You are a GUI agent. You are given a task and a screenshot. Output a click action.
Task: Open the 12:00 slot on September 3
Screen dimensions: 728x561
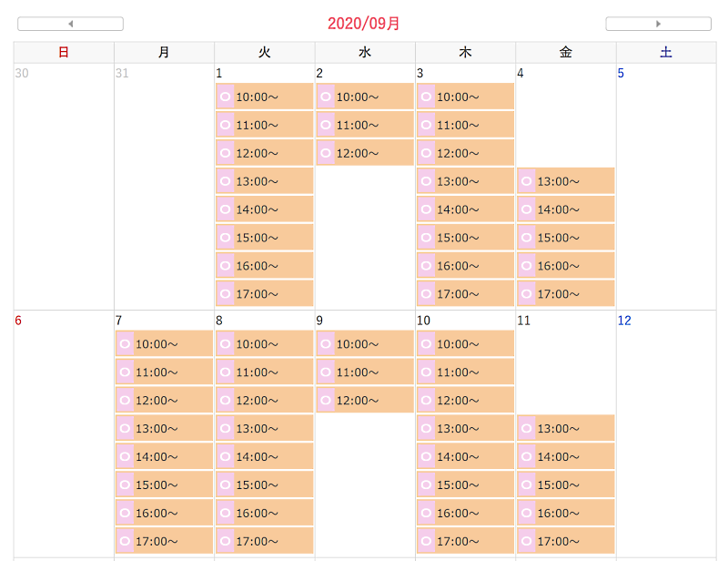pos(465,153)
